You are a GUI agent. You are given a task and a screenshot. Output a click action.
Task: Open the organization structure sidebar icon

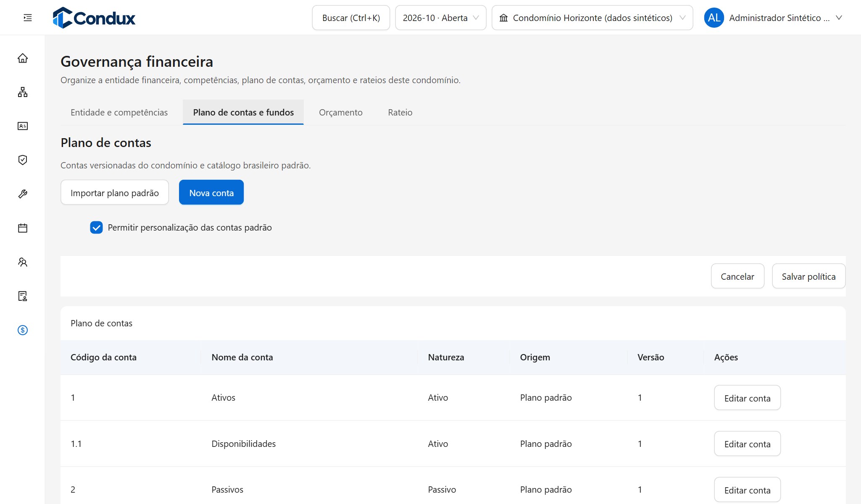point(23,92)
